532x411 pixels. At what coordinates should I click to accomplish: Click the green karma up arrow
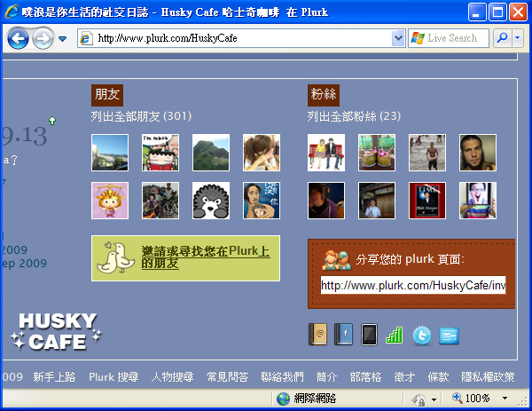coord(52,121)
